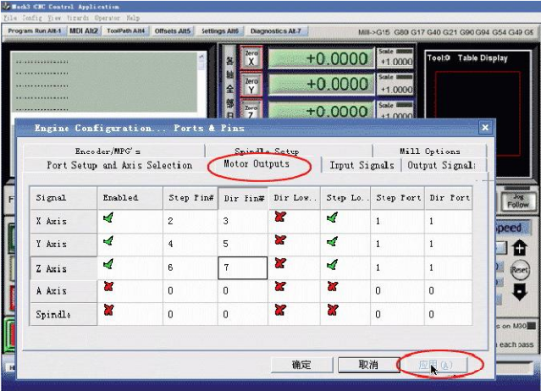Click X Scale +1.0000 field in Mach3
This screenshot has height=392, width=542.
395,62
